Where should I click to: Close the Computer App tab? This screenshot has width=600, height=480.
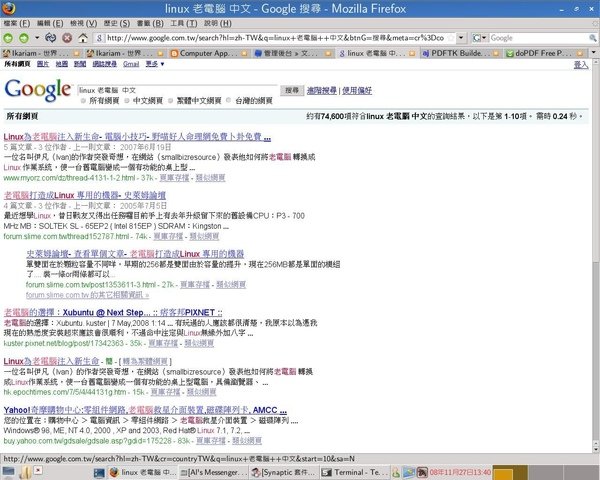(x=244, y=53)
